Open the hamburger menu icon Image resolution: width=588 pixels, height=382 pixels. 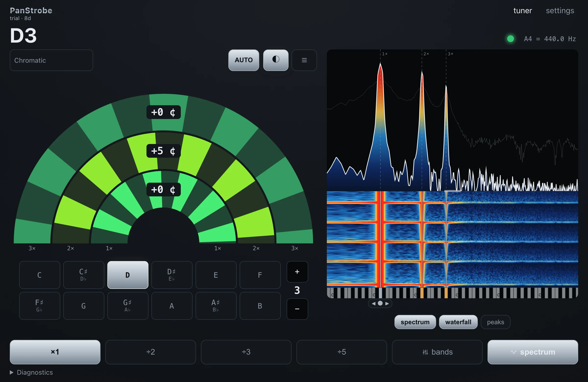304,60
